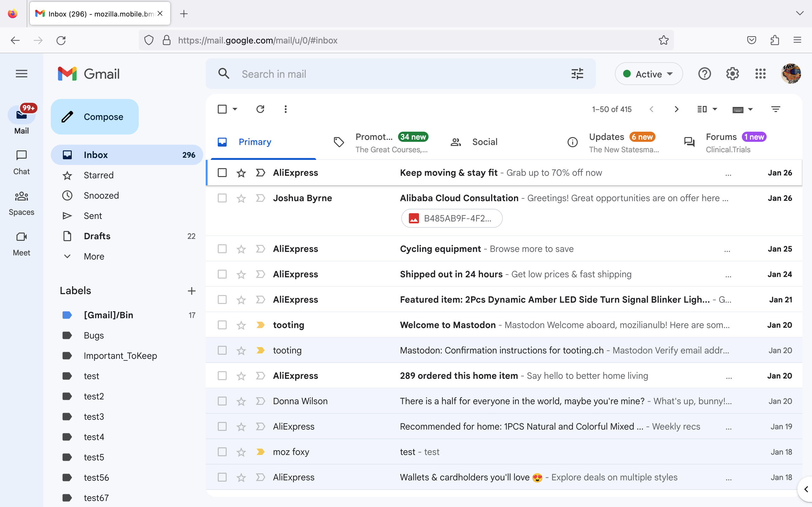This screenshot has height=507, width=812.
Task: Open the B485AB9F attachment chip
Action: pyautogui.click(x=451, y=218)
